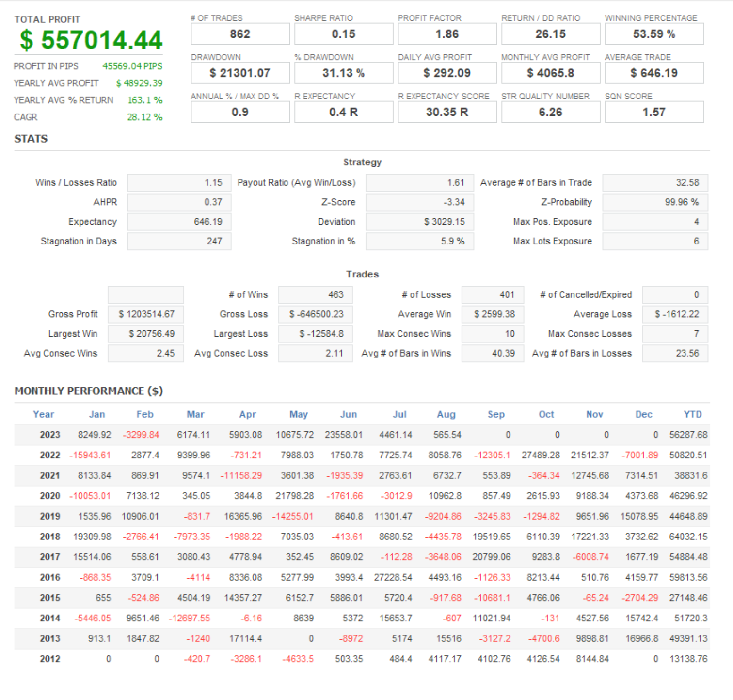The image size is (733, 700).
Task: Click 2015 April value 14357.27
Action: [x=243, y=598]
